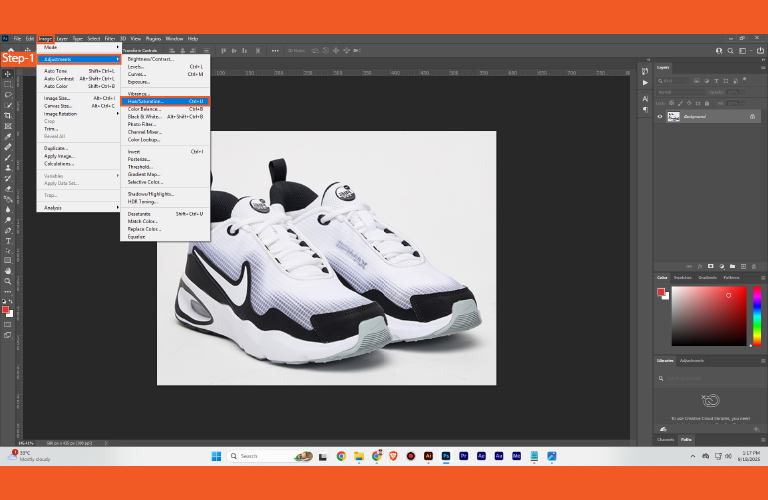
Task: Click the Background layer thumbnail
Action: 674,116
